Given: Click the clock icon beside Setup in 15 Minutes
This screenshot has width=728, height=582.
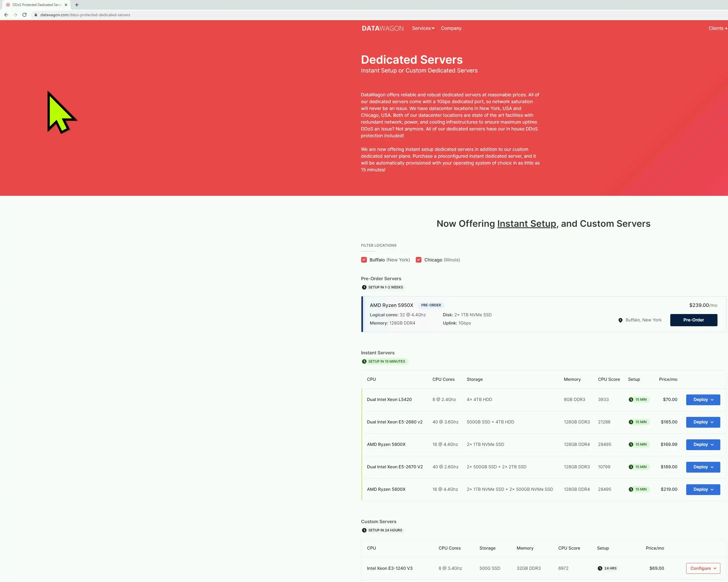Looking at the screenshot, I should coord(364,361).
